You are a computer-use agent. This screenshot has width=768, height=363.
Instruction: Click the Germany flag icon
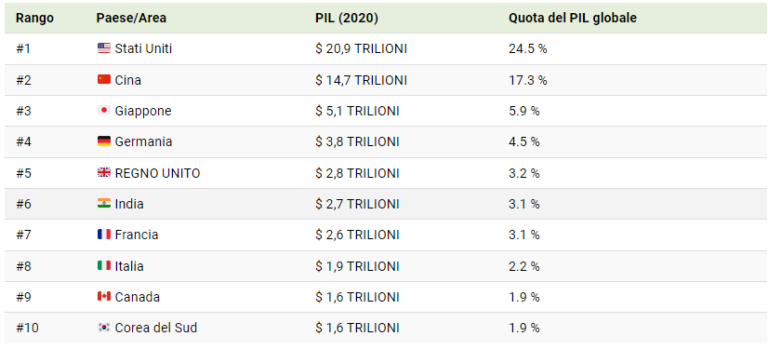pyautogui.click(x=104, y=142)
